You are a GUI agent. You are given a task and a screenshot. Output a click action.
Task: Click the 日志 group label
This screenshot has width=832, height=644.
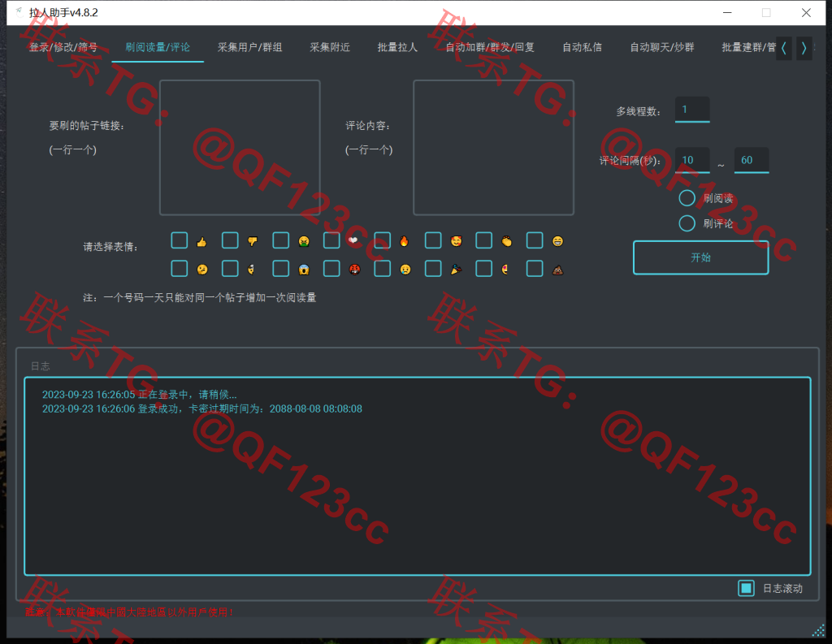pyautogui.click(x=41, y=366)
